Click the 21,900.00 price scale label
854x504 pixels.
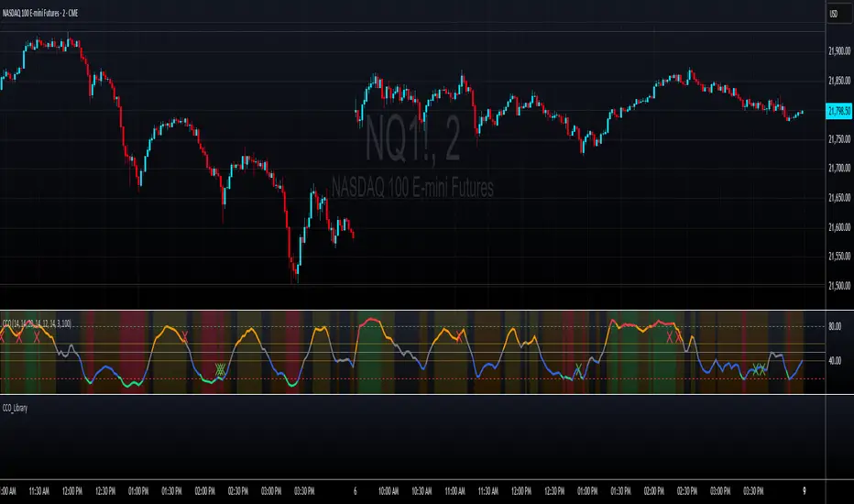coord(839,51)
